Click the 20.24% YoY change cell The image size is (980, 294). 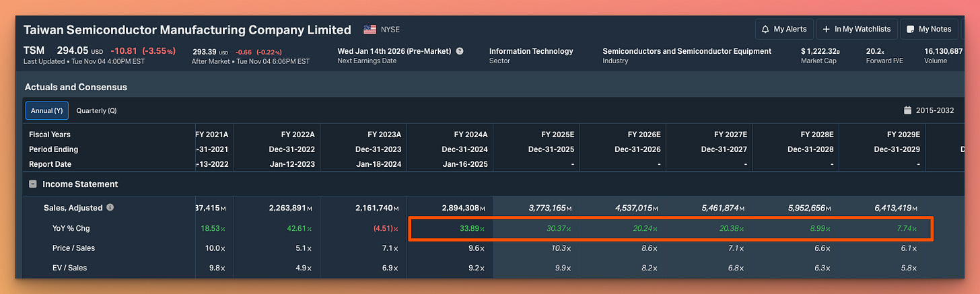[x=645, y=228]
